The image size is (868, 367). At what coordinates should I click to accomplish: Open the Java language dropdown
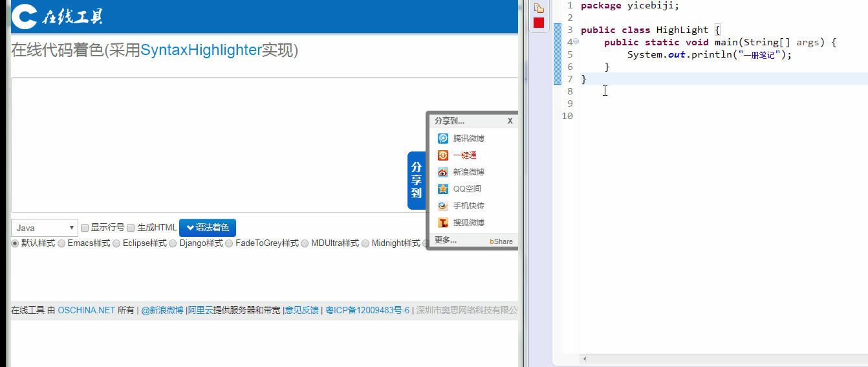tap(45, 228)
